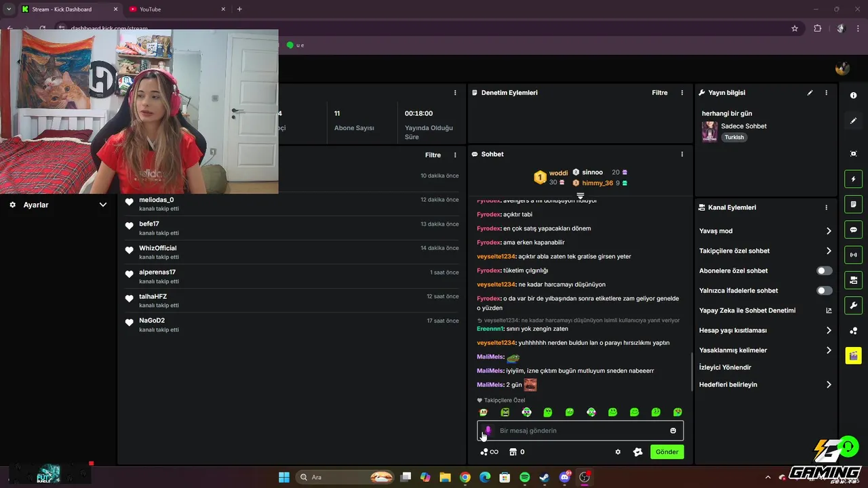Show hidden system tray icons
The image size is (868, 488).
768,477
